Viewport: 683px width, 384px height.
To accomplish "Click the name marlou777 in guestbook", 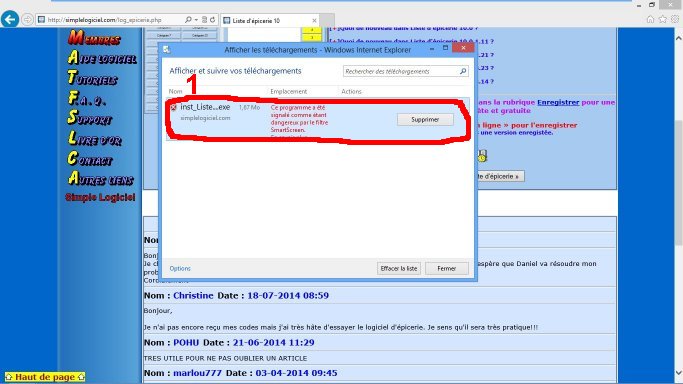I will coord(197,373).
